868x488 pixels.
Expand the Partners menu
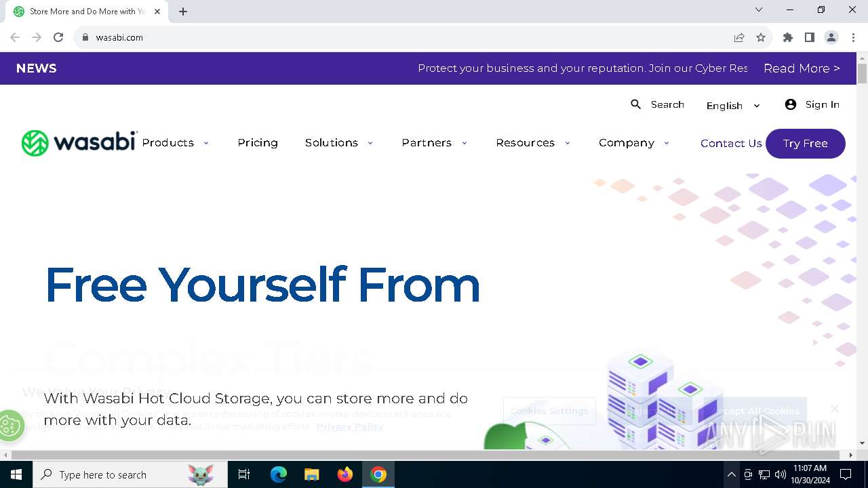[435, 143]
